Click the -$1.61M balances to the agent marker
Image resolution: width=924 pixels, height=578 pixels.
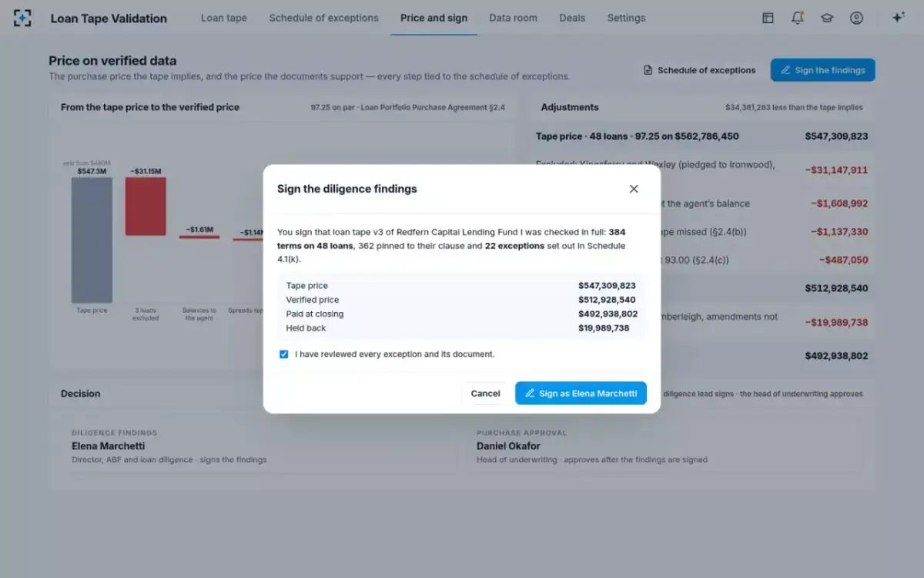tap(199, 236)
